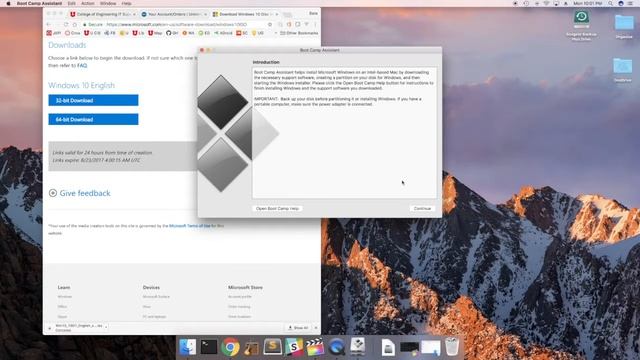Screen dimensions: 640x360
Task: Close the Chrome downloads bar
Action: 316,328
